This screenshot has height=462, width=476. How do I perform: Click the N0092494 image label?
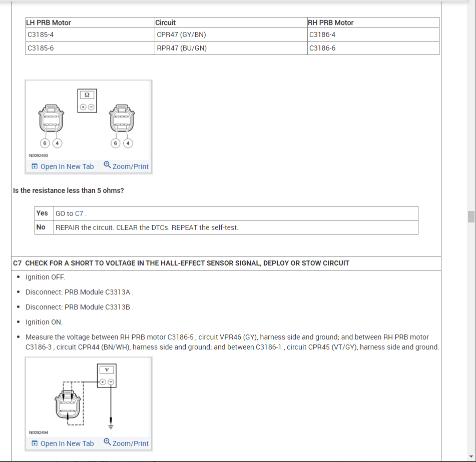(x=39, y=432)
